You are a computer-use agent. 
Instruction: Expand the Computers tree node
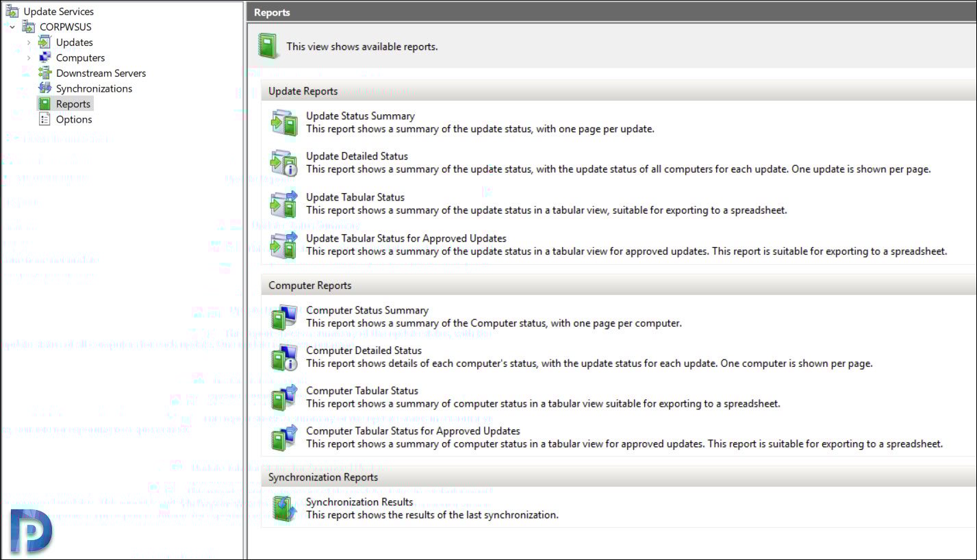[x=29, y=58]
